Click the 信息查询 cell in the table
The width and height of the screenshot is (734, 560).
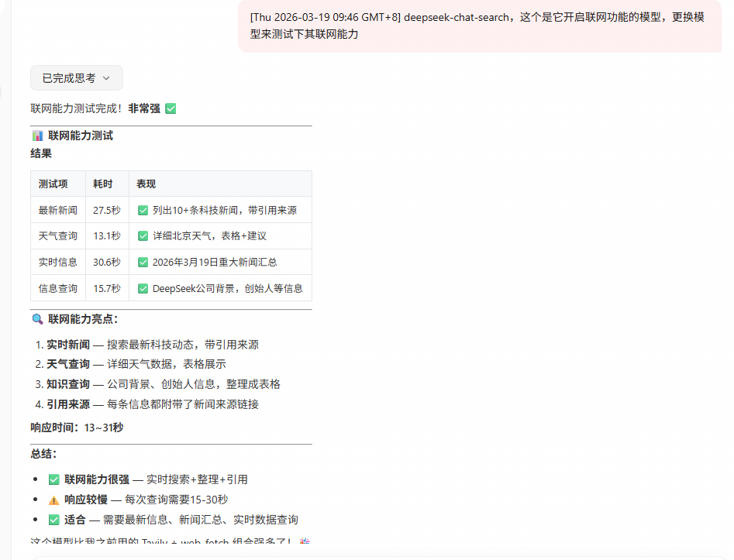coord(57,288)
